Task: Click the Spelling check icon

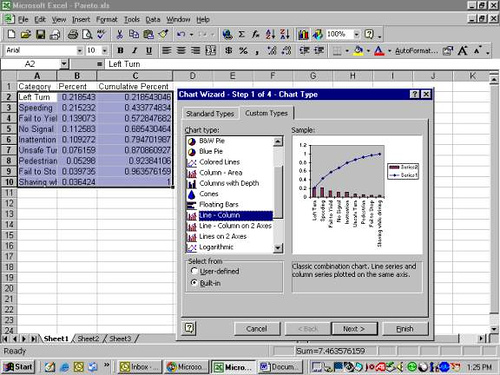Action: (101, 34)
